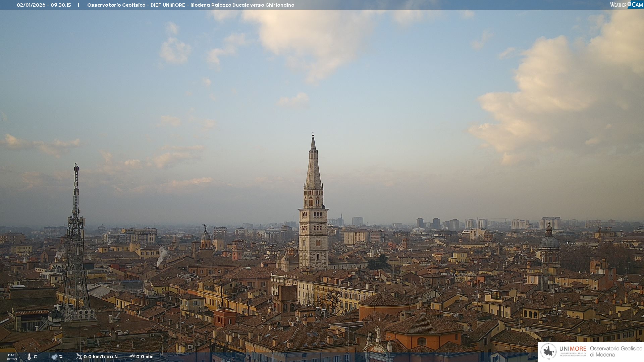Viewport: 644px width, 362px height.
Task: Click the wind anemometer icon
Action: pyautogui.click(x=79, y=356)
